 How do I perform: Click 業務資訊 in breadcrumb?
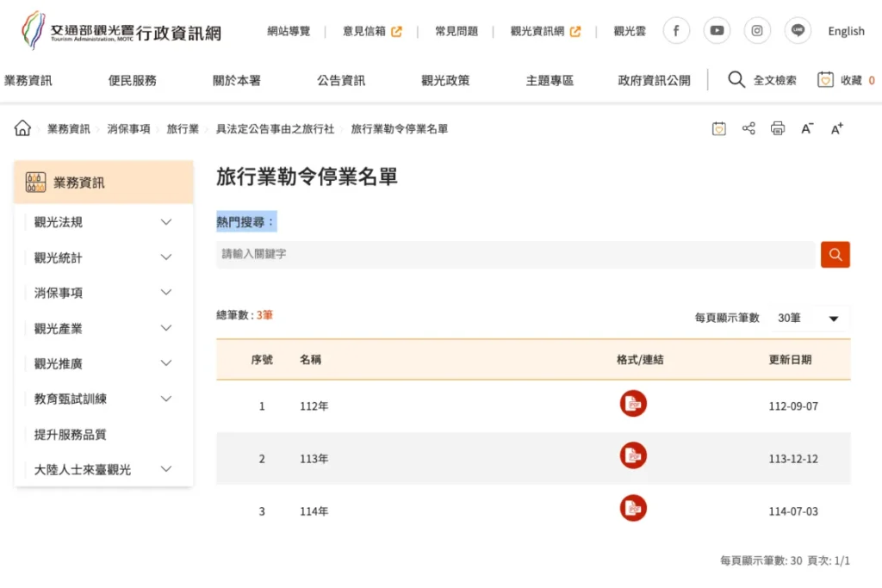pyautogui.click(x=69, y=129)
